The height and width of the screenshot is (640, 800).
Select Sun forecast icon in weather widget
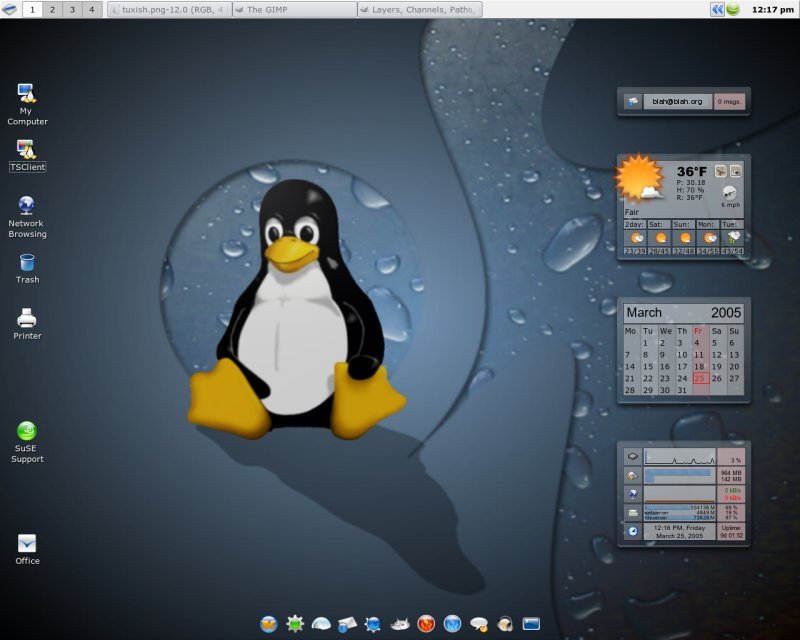coord(684,238)
